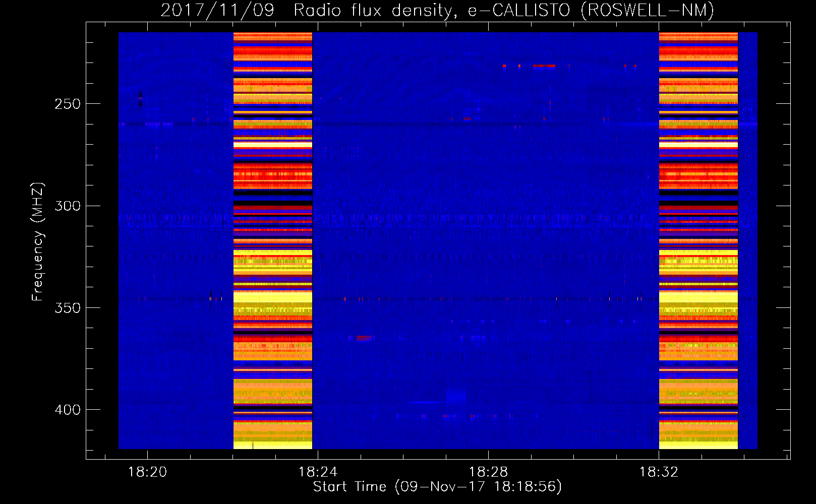Screen dimensions: 816x504
Task: Click the 18:28 time tick label
Action: click(x=488, y=472)
